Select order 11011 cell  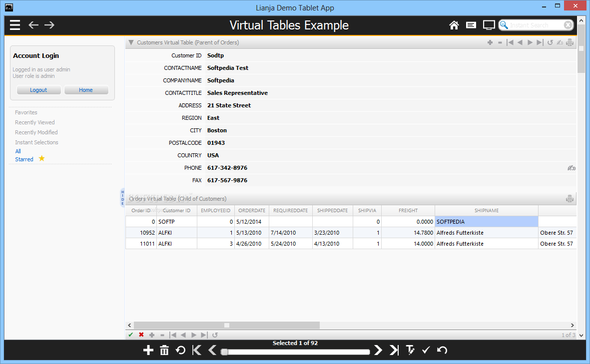click(141, 244)
